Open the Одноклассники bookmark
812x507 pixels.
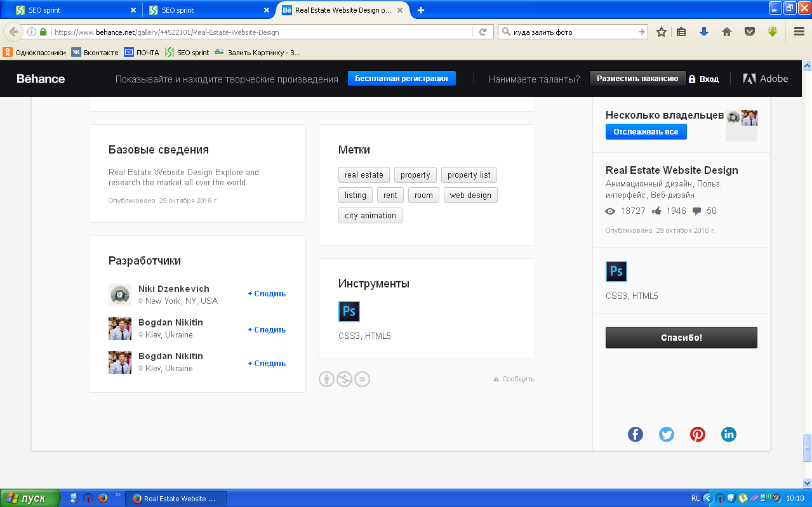point(34,53)
